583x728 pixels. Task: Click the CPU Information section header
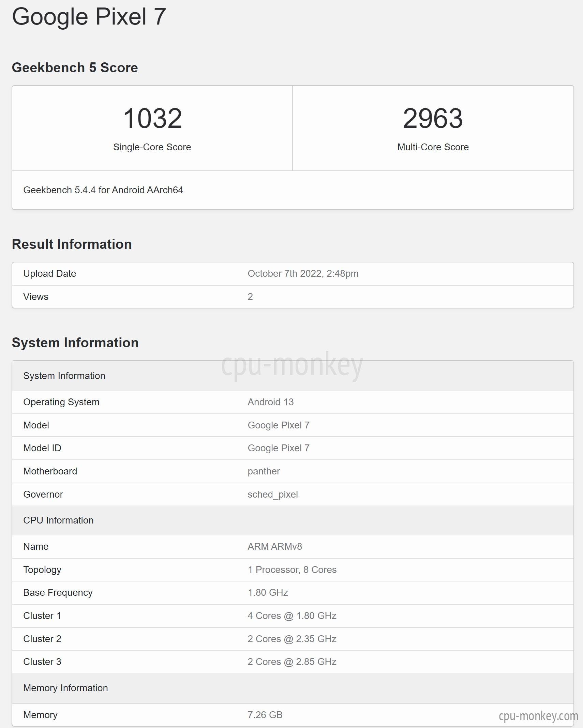point(293,520)
